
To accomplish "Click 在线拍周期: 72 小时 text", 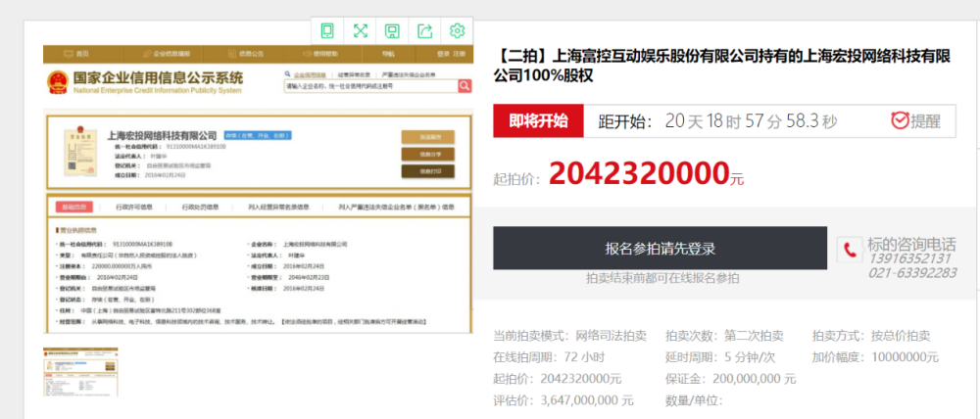I will pos(550,357).
